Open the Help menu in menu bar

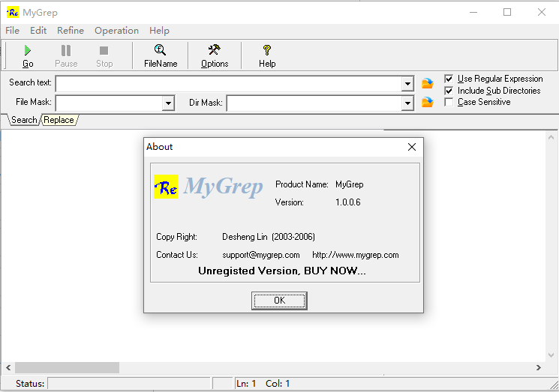159,31
